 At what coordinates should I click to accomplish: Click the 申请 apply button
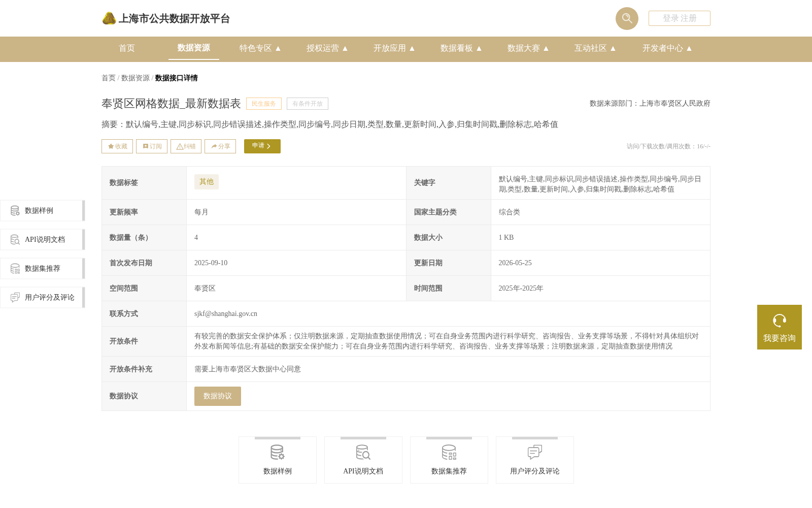coord(262,146)
